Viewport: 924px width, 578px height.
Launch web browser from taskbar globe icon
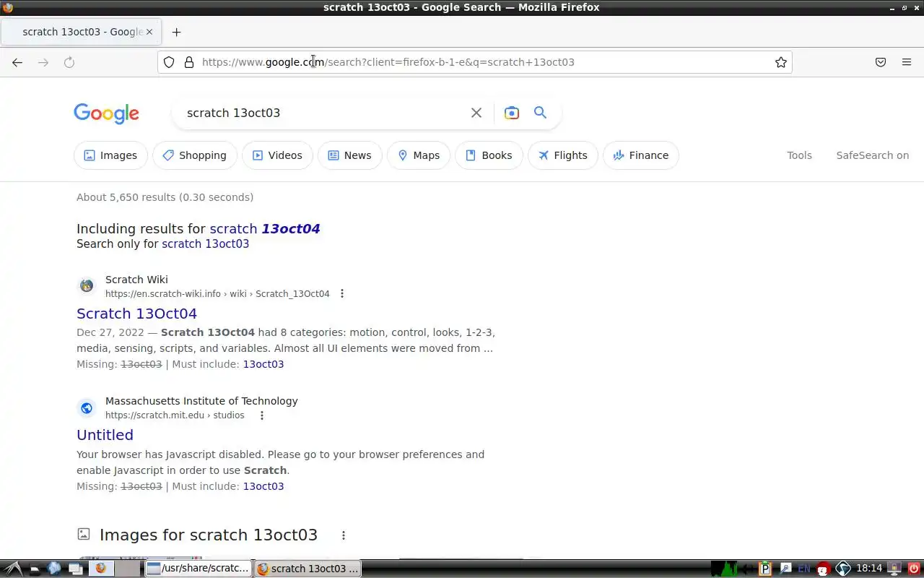pyautogui.click(x=54, y=569)
